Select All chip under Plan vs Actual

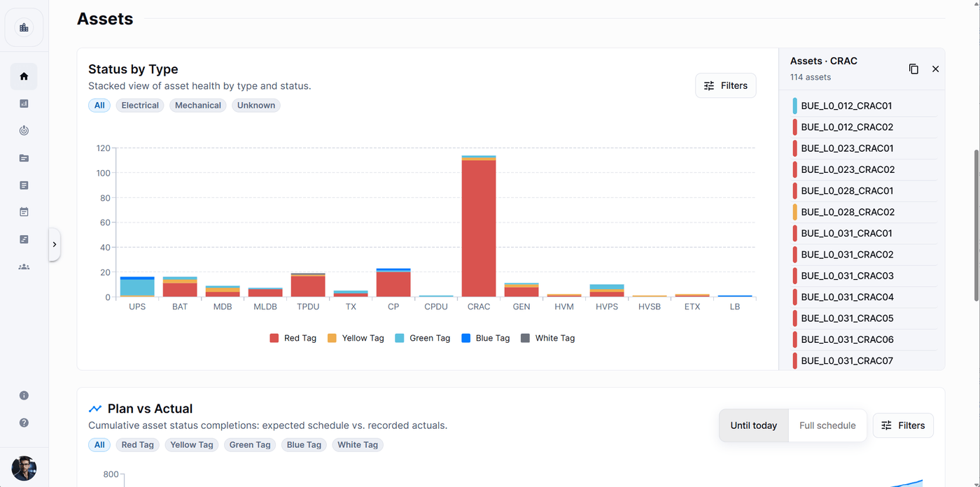pos(99,445)
